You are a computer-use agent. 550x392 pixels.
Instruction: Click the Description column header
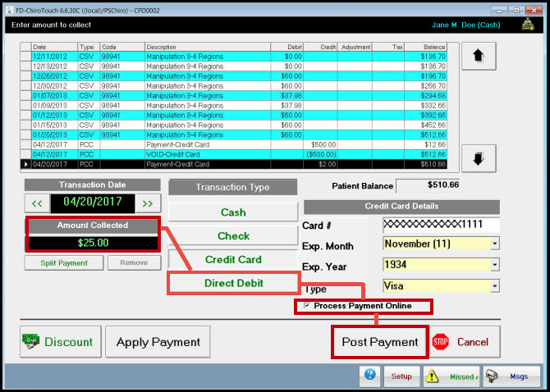[x=208, y=47]
